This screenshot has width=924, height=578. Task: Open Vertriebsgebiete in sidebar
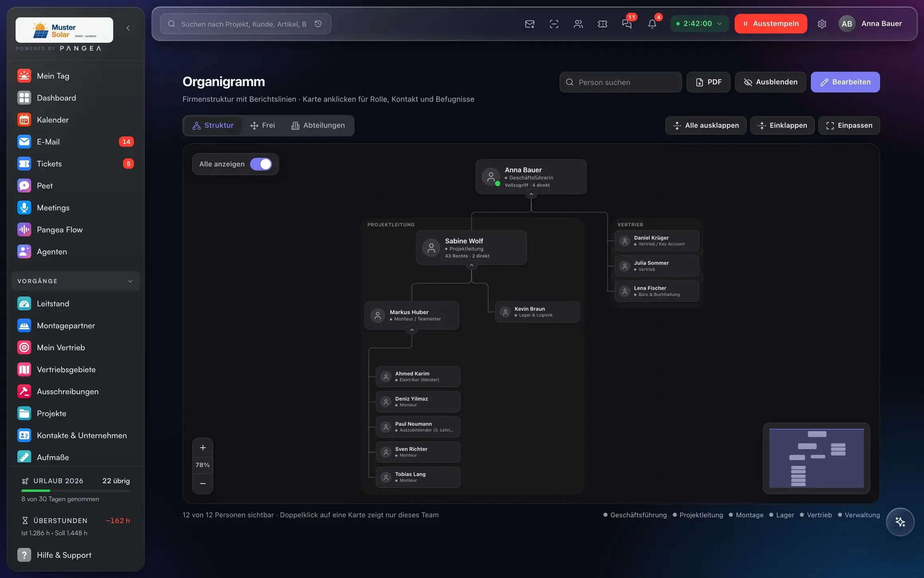coord(76,370)
